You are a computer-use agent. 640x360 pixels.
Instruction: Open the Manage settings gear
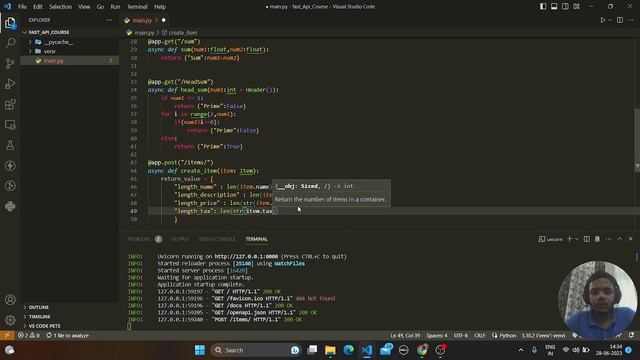10,320
